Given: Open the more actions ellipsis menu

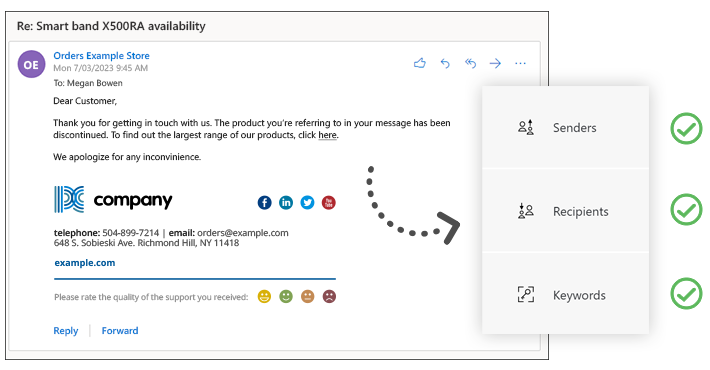Looking at the screenshot, I should pos(520,63).
